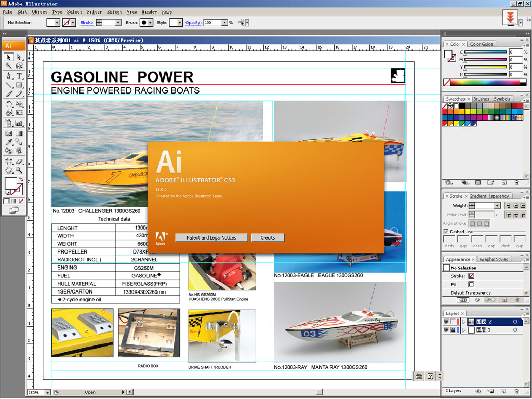Viewport: 532px width, 399px height.
Task: Click the target circle of layer 图层 1
Action: pos(515,330)
